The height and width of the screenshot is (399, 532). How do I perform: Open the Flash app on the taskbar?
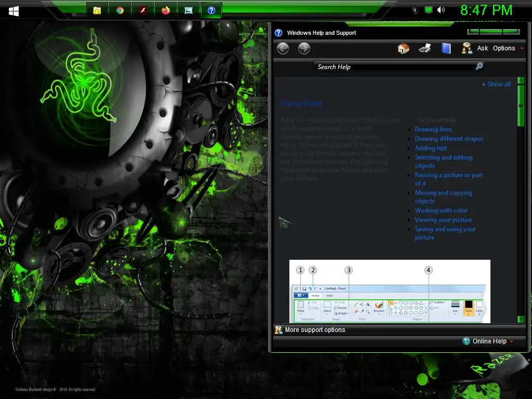[x=143, y=10]
